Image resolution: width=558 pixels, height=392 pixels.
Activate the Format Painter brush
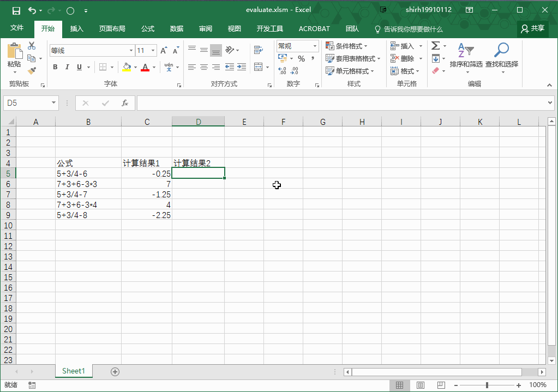[32, 70]
